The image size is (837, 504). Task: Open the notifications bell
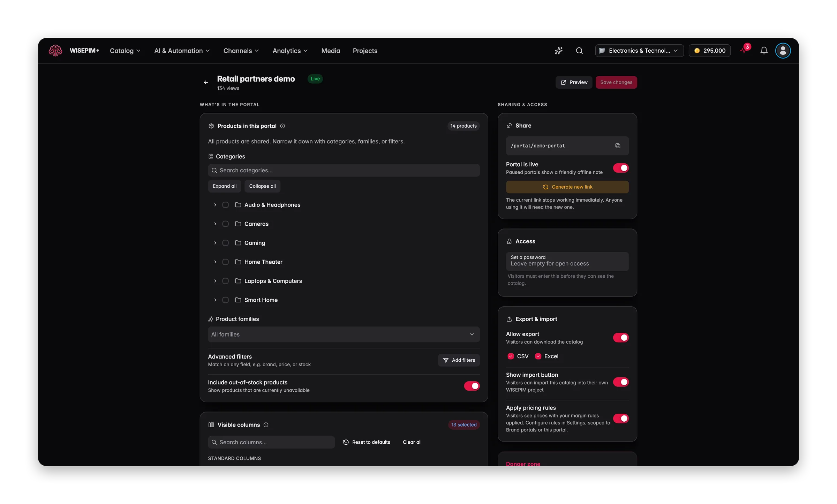click(764, 51)
